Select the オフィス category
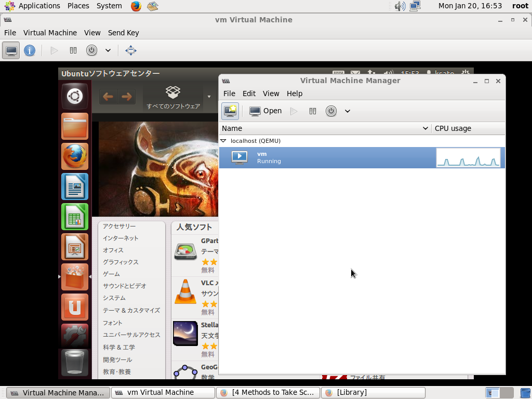 coord(113,250)
